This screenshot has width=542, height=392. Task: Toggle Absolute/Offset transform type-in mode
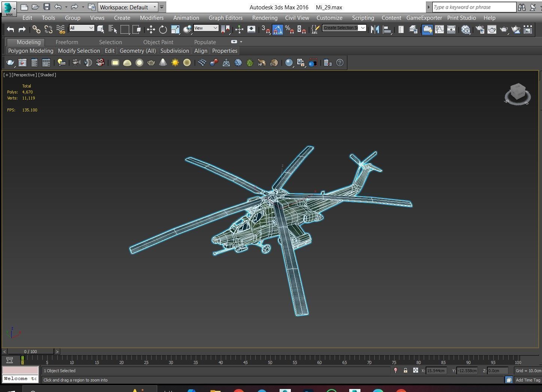point(415,370)
